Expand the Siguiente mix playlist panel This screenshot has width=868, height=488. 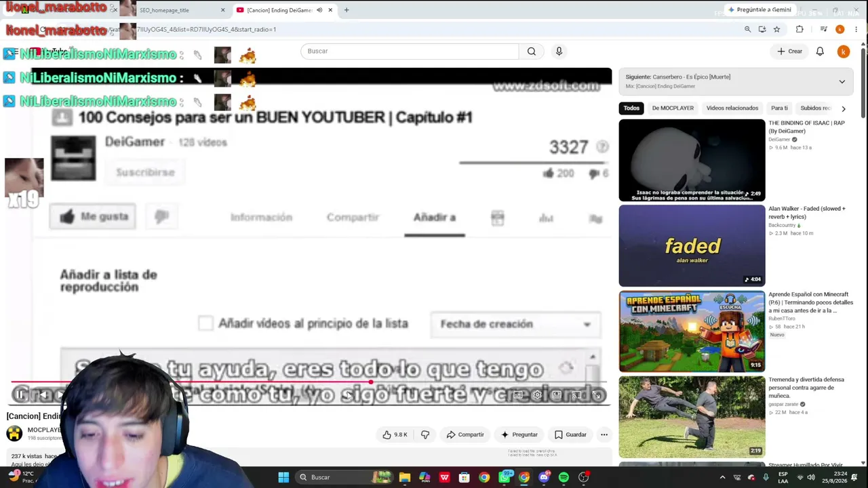tap(842, 81)
